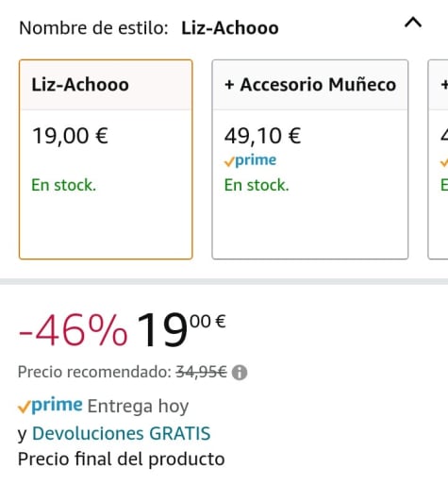Open info icon next to recommended price
The width and height of the screenshot is (448, 484).
pyautogui.click(x=240, y=373)
